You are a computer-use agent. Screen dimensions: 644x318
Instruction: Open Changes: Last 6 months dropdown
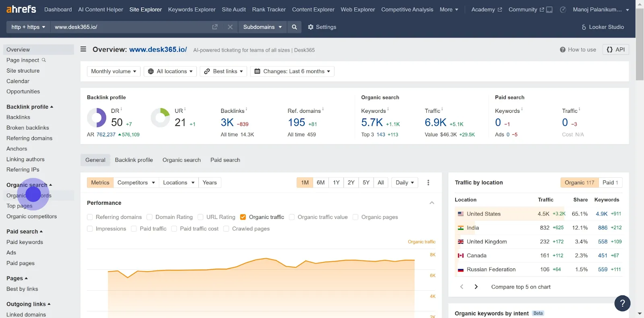[x=292, y=71]
